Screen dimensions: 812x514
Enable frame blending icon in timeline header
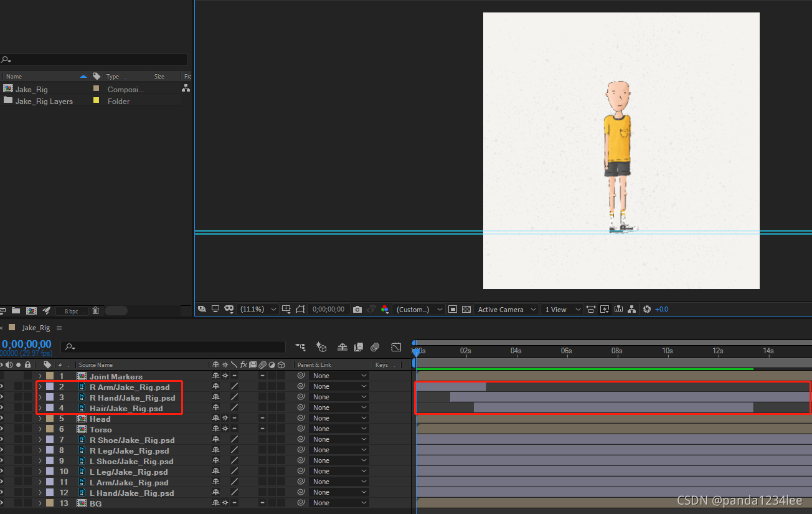(359, 347)
